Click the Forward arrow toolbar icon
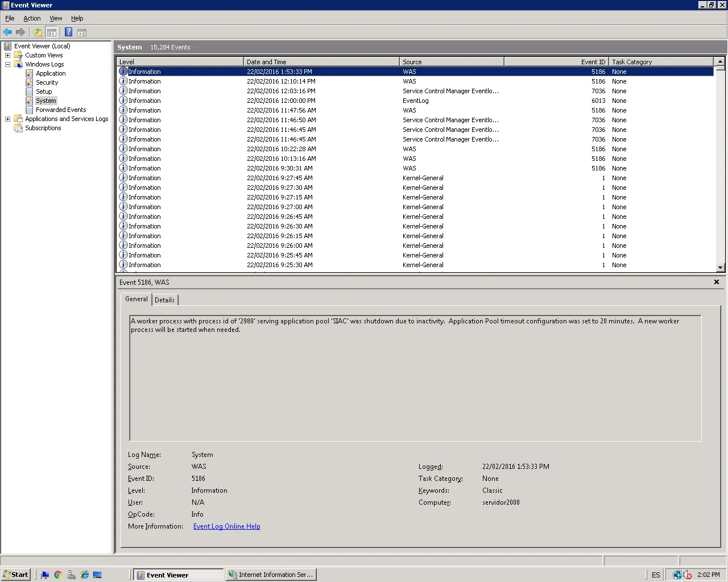Image resolution: width=728 pixels, height=582 pixels. [20, 32]
